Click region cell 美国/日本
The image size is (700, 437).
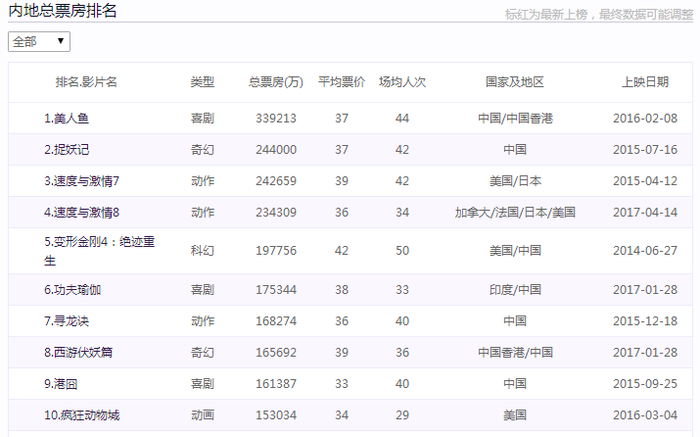pyautogui.click(x=515, y=181)
